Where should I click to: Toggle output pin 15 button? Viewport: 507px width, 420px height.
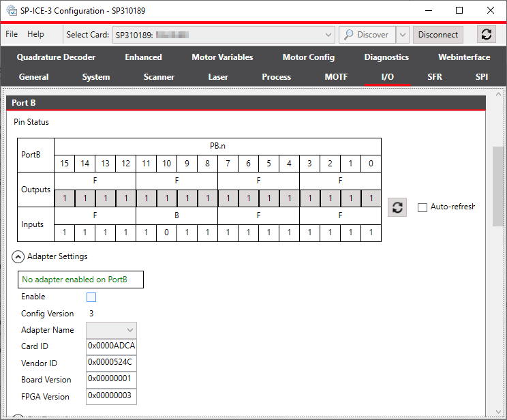pyautogui.click(x=64, y=198)
